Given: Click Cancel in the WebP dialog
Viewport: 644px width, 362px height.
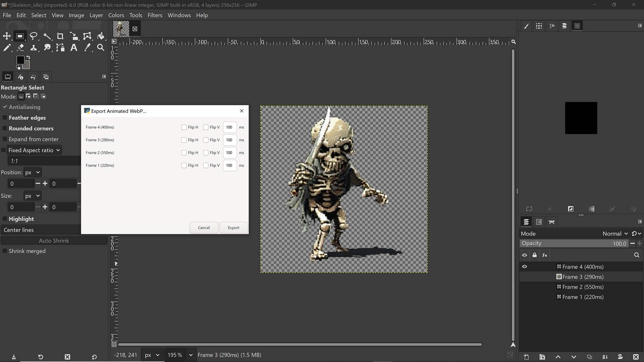Looking at the screenshot, I should (x=204, y=228).
